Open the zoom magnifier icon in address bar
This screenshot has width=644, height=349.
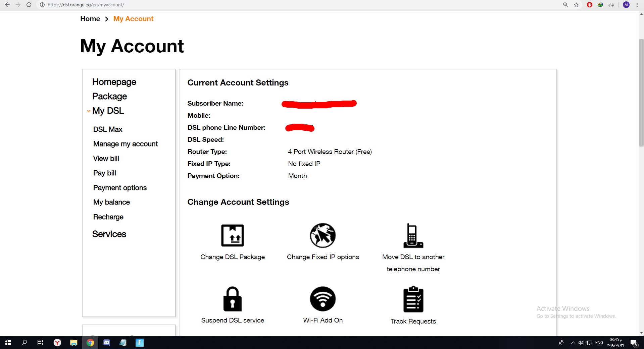coord(565,5)
